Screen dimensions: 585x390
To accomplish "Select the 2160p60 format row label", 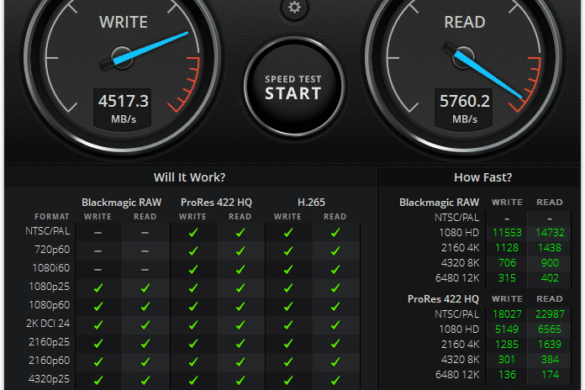I will tap(49, 360).
